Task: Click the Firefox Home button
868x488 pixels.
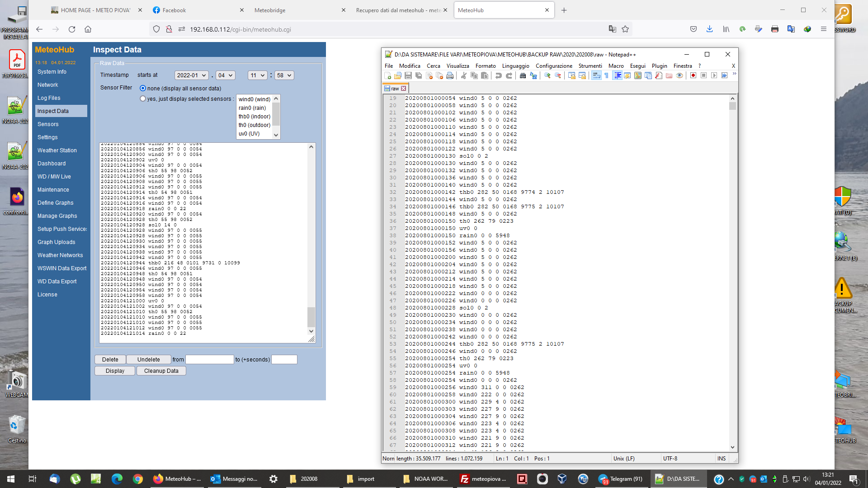Action: (88, 29)
